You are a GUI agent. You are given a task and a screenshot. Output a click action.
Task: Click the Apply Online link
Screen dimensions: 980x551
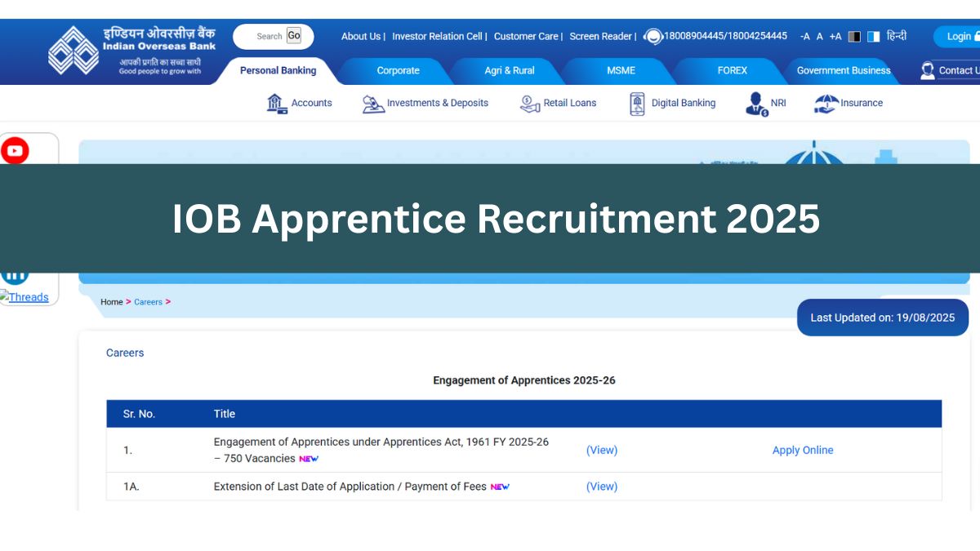(x=803, y=451)
